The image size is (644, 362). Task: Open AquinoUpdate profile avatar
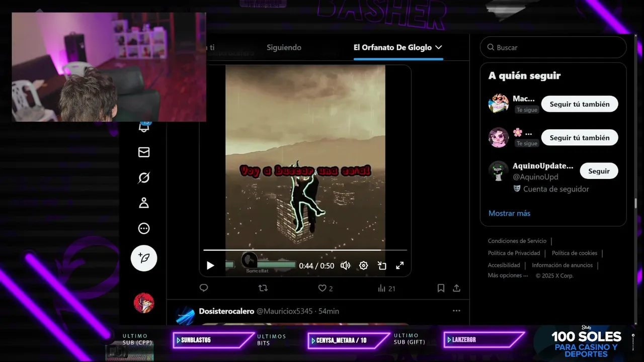click(499, 171)
